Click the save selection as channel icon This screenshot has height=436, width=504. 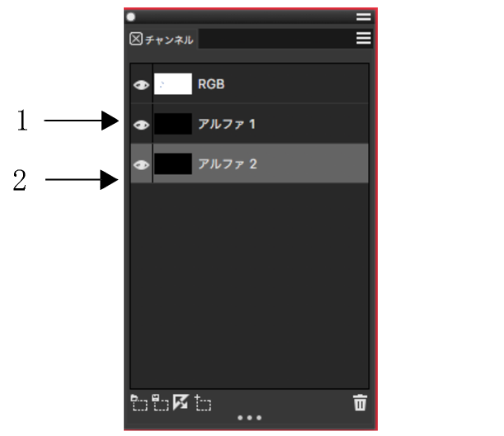[x=160, y=403]
